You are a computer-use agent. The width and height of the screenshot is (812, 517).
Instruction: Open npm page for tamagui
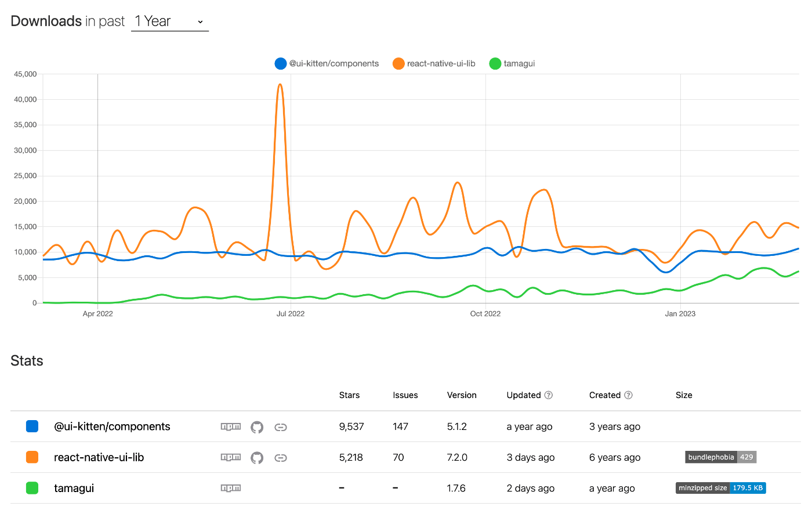pyautogui.click(x=231, y=489)
